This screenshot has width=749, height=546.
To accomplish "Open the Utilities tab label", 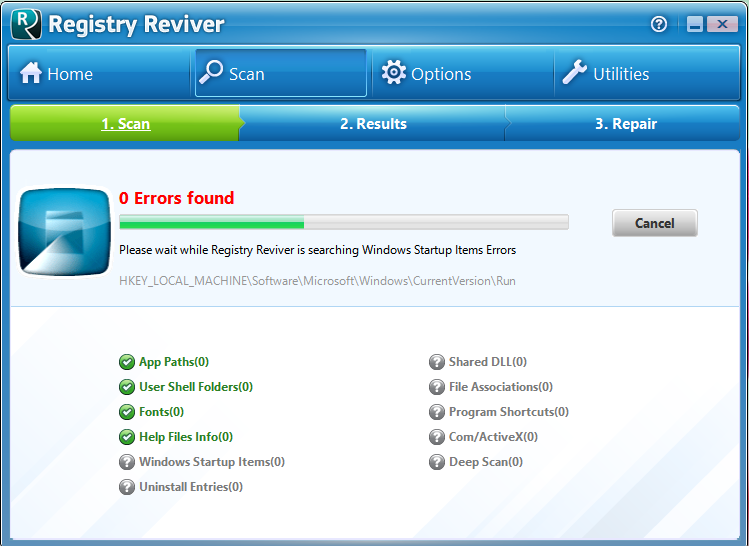I will pos(621,74).
